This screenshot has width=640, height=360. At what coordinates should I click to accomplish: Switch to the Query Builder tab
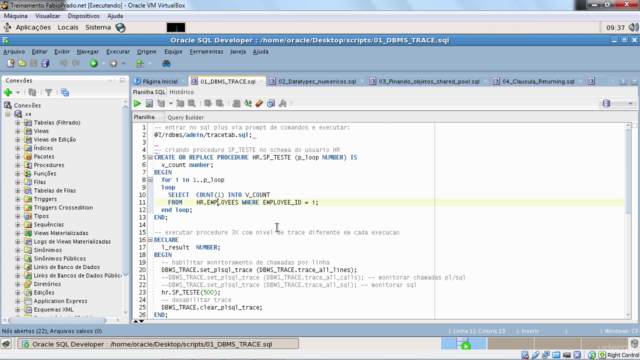coord(185,117)
